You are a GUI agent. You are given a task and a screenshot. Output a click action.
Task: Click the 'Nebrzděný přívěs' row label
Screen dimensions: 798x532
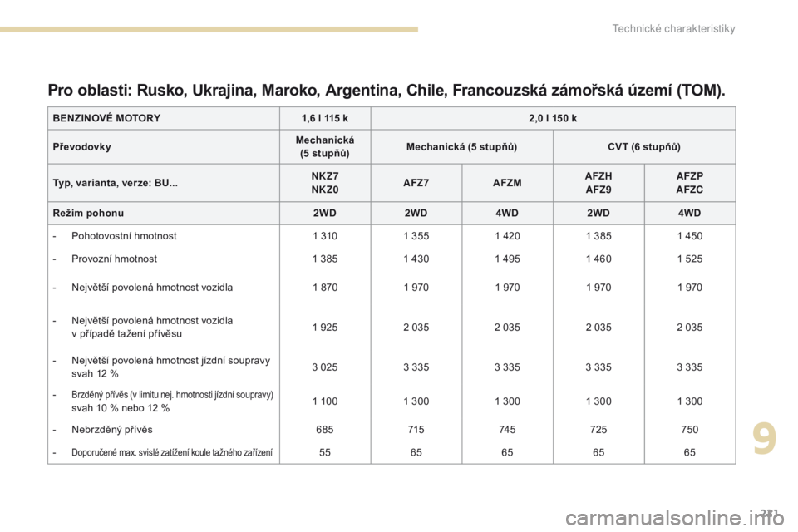pos(112,429)
